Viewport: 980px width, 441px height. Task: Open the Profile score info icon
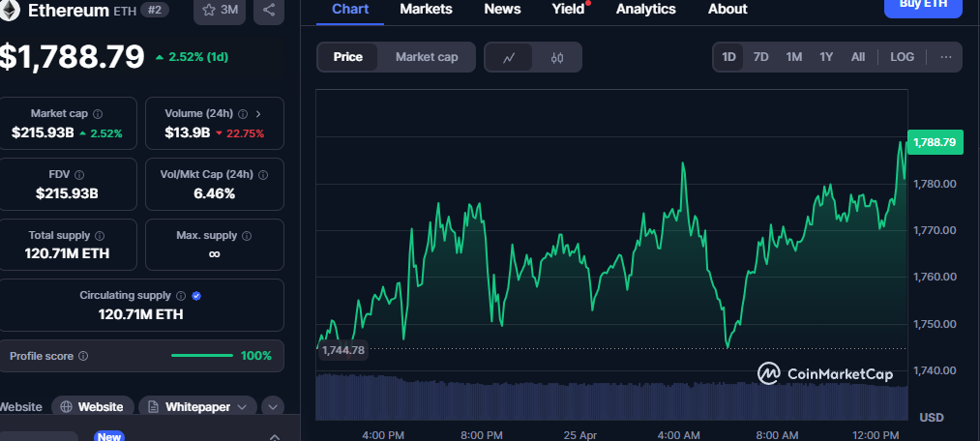83,356
